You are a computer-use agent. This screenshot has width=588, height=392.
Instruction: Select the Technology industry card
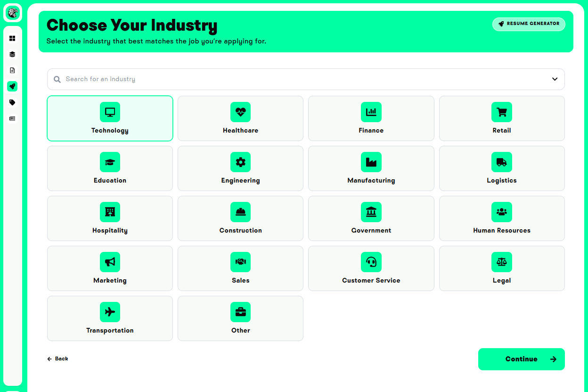[x=110, y=118]
